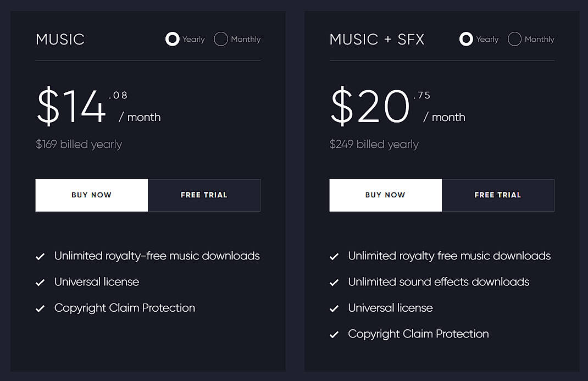This screenshot has width=588, height=381.
Task: Start a FREE TRIAL on the MUSIC plan
Action: coord(204,195)
